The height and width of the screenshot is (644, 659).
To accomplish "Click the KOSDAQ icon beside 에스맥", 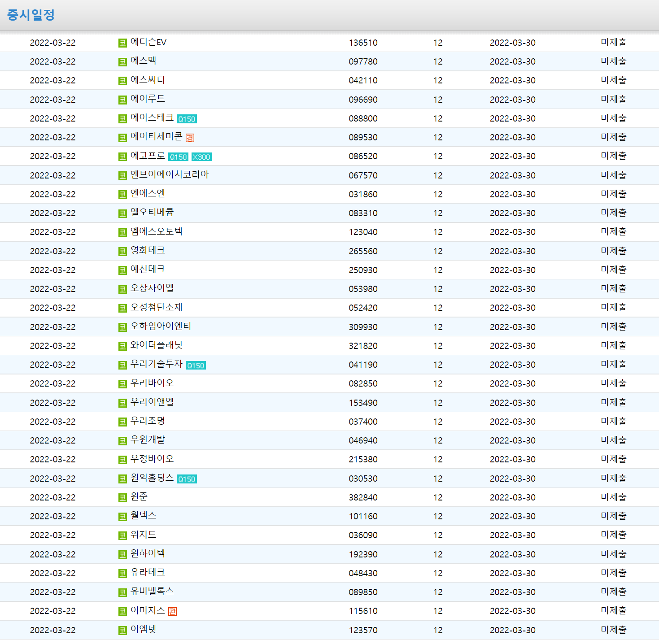I will [122, 62].
